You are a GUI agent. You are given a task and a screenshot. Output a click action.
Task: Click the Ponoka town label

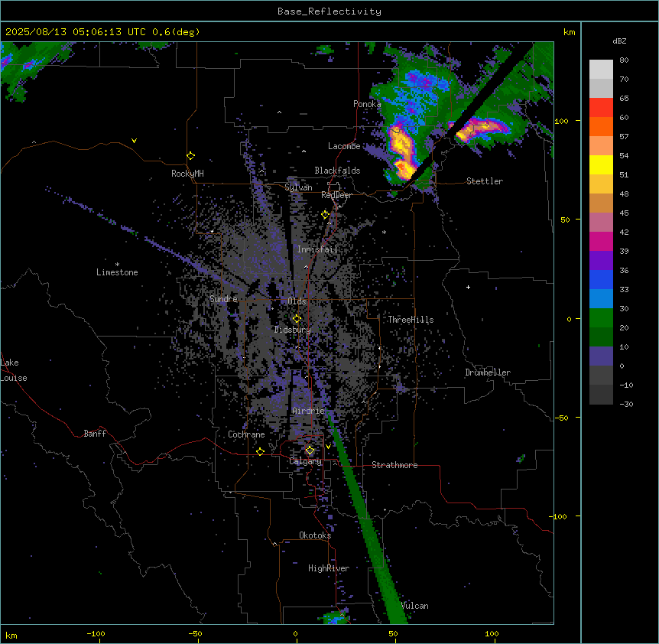(x=367, y=104)
